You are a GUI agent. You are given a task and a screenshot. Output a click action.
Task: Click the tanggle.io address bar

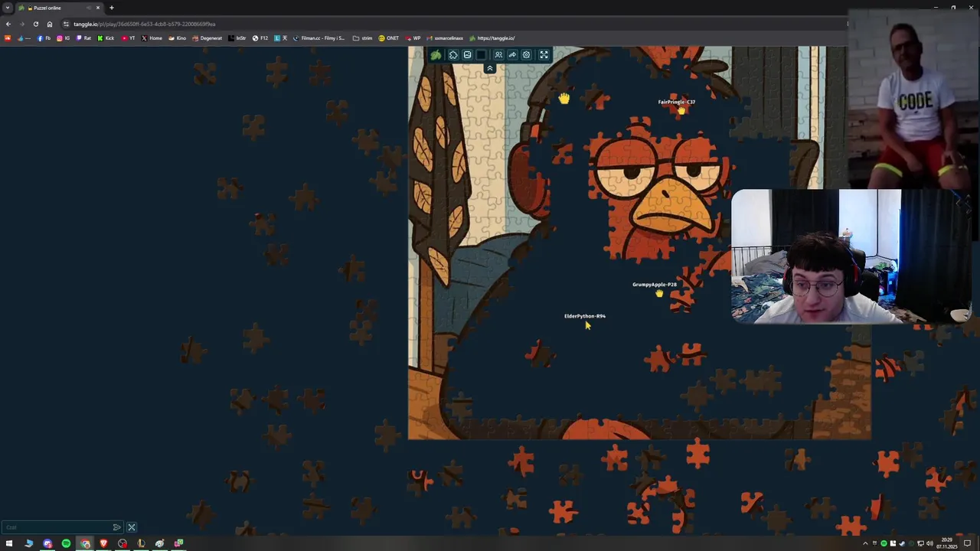pyautogui.click(x=452, y=24)
